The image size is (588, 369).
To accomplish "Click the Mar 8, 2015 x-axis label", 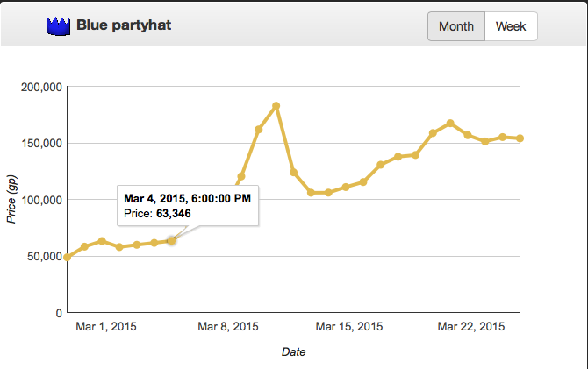I will pyautogui.click(x=227, y=328).
